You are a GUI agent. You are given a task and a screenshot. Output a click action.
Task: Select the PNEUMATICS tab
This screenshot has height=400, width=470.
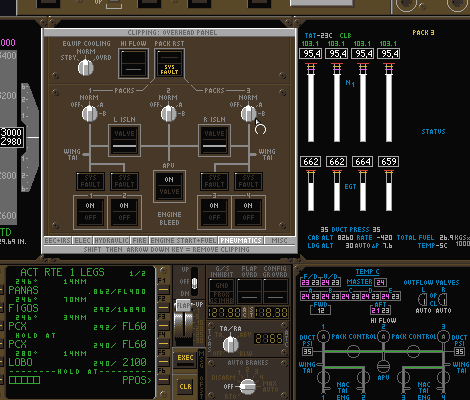click(241, 240)
